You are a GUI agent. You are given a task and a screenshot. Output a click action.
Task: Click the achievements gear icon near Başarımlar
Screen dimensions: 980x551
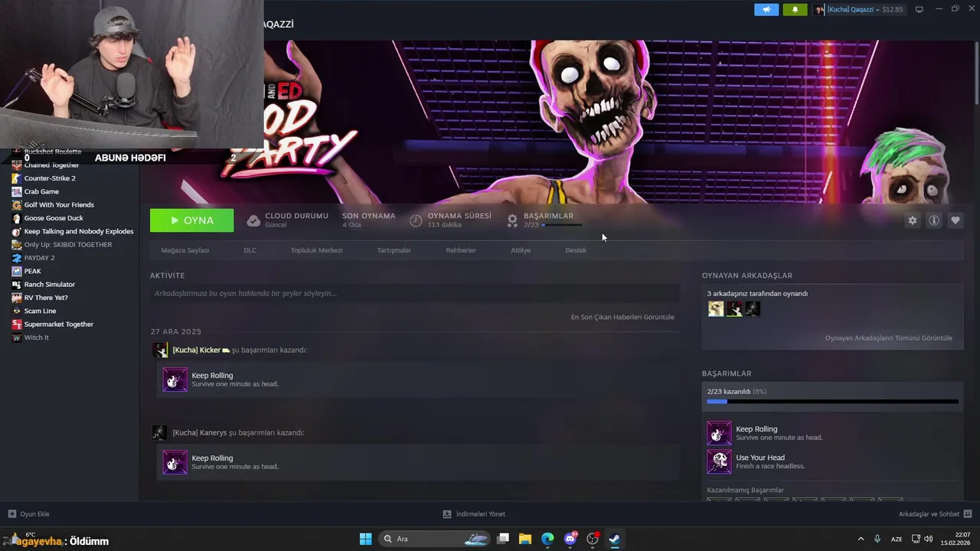pos(512,220)
